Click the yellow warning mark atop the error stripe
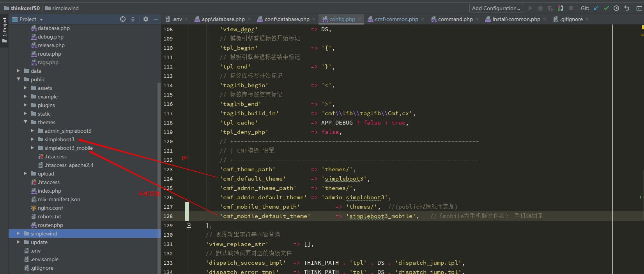This screenshot has width=644, height=274. (642, 27)
